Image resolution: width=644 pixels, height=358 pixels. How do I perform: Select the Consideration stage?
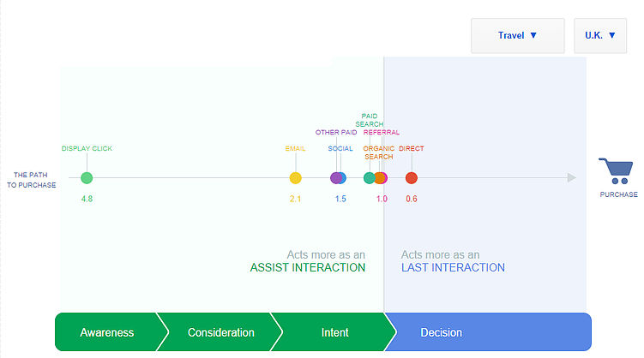pos(220,332)
